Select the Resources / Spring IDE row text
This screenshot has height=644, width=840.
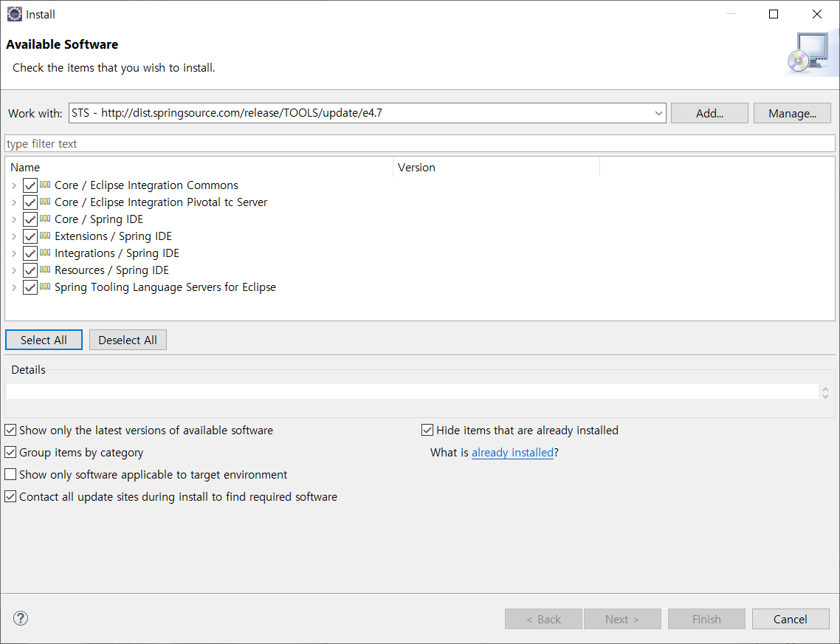click(111, 270)
